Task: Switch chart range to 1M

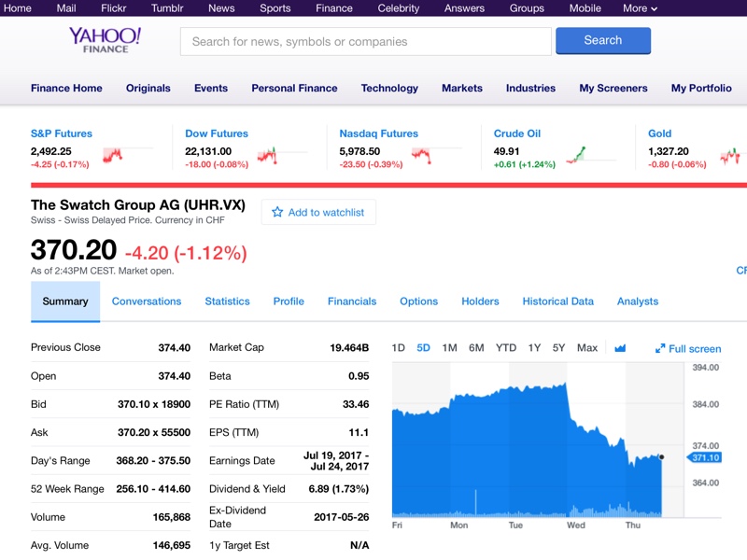Action: tap(449, 348)
